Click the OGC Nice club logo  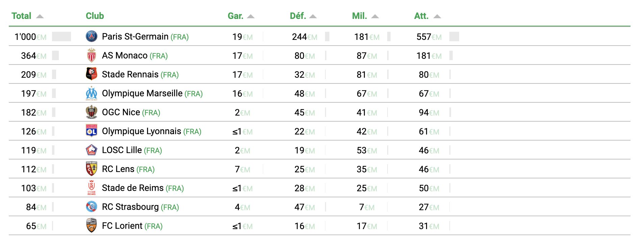coord(91,112)
